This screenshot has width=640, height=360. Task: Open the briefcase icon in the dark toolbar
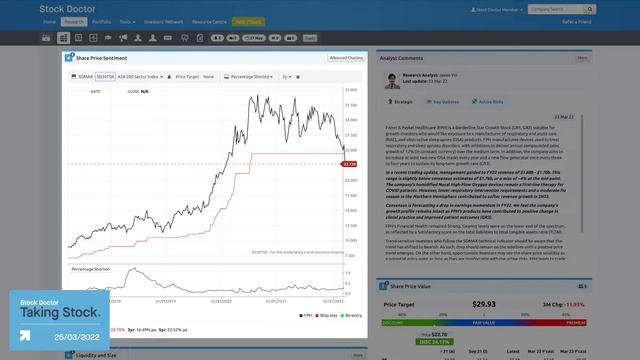(46, 38)
